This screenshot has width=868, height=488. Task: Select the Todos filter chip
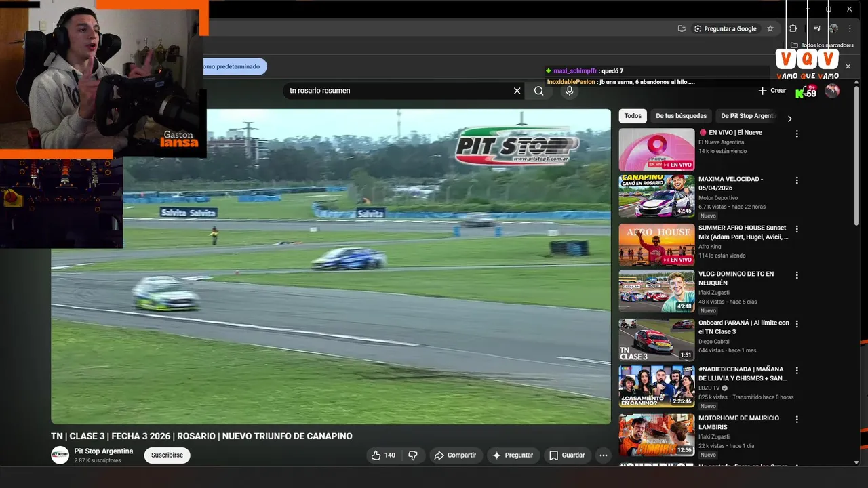pos(633,116)
